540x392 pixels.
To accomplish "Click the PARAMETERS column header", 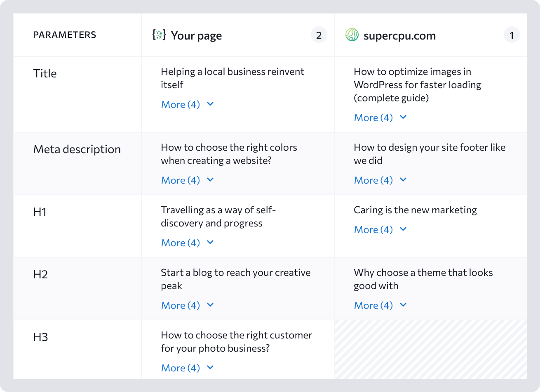I will [x=65, y=35].
